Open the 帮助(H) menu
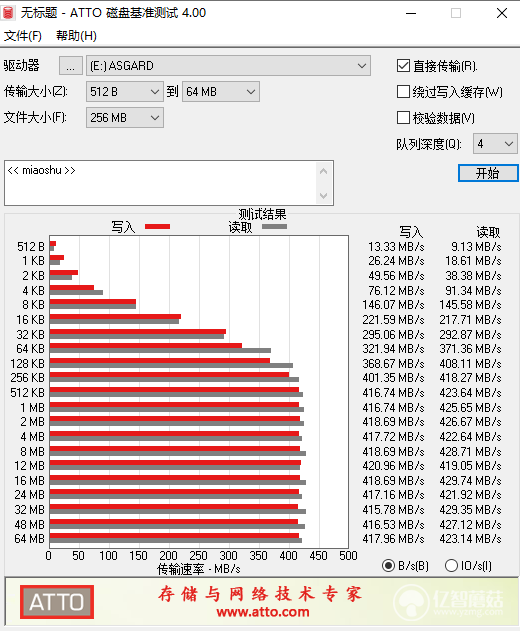Screen dimensions: 520x631 [76, 36]
